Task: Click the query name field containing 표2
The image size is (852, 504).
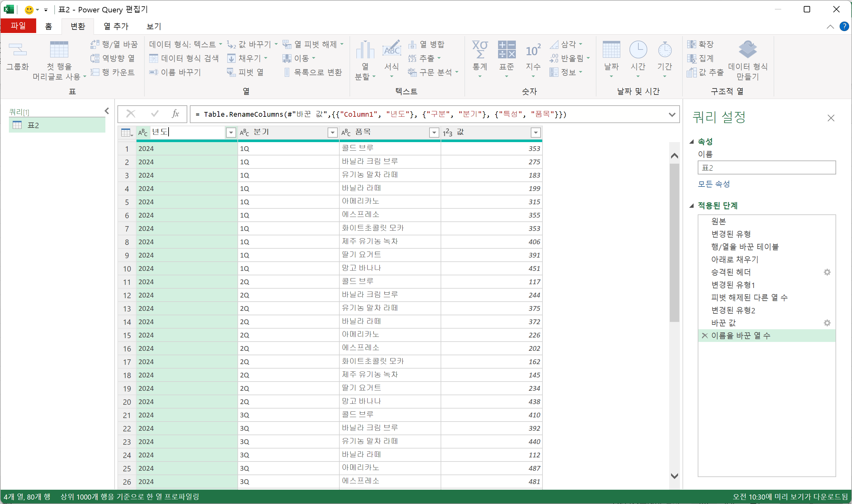Action: (766, 168)
